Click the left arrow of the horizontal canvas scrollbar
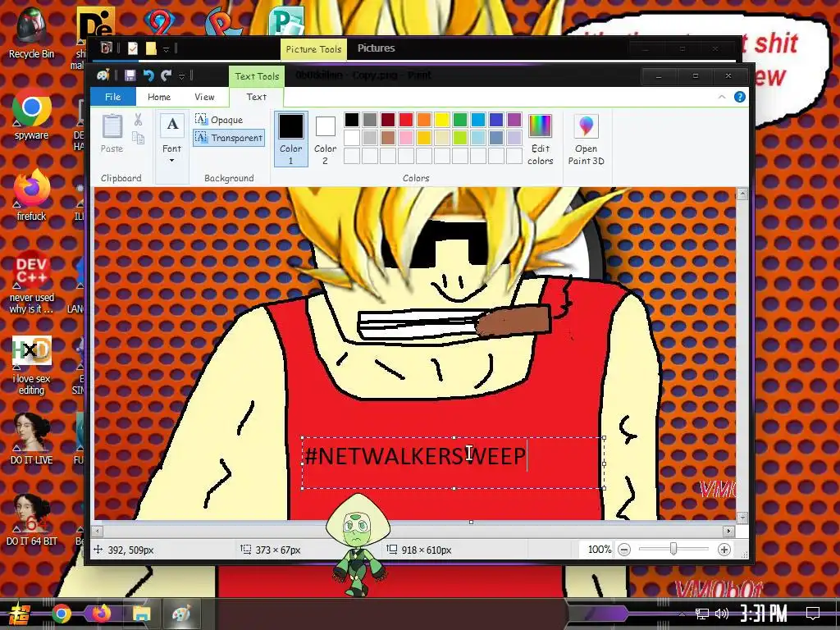 (x=97, y=532)
